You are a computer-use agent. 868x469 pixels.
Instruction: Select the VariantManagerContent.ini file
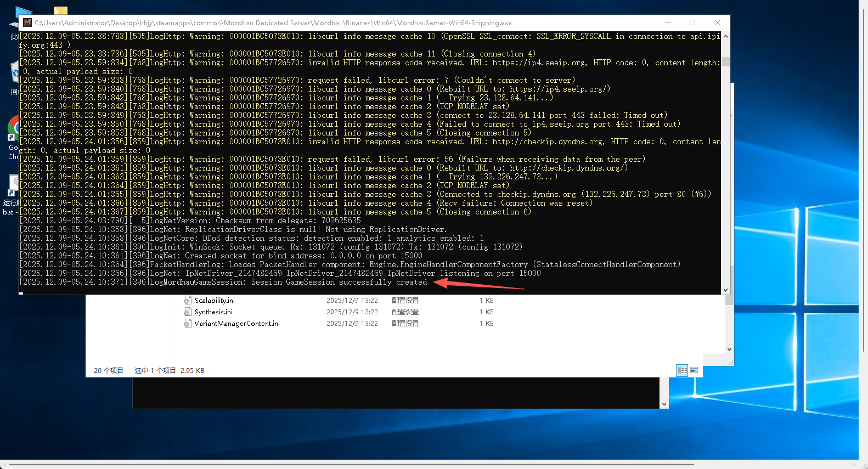pyautogui.click(x=237, y=324)
